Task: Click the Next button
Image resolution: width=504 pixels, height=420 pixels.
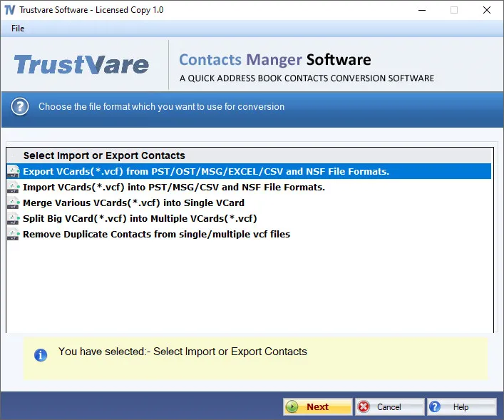Action: pos(317,407)
